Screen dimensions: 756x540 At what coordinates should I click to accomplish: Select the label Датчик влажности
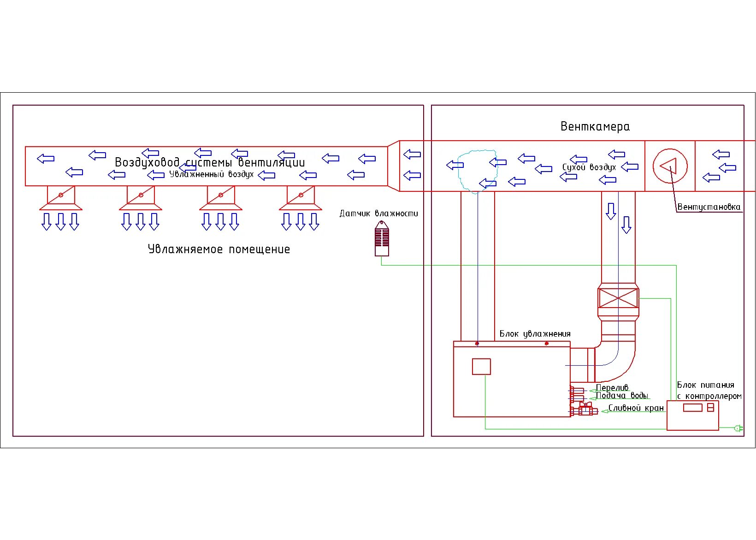(379, 214)
